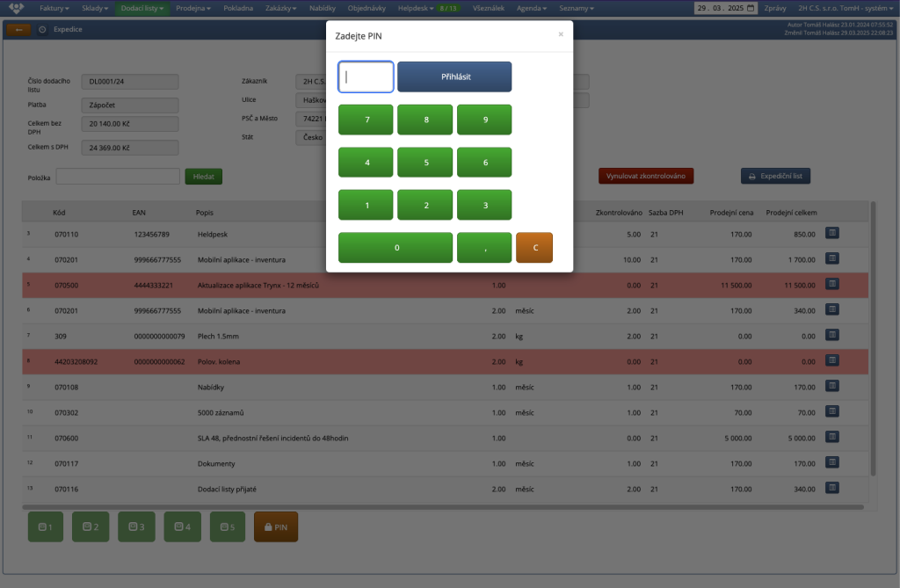Screen dimensions: 900x588
Task: Close the Zadejte PIN dialog
Action: click(561, 34)
